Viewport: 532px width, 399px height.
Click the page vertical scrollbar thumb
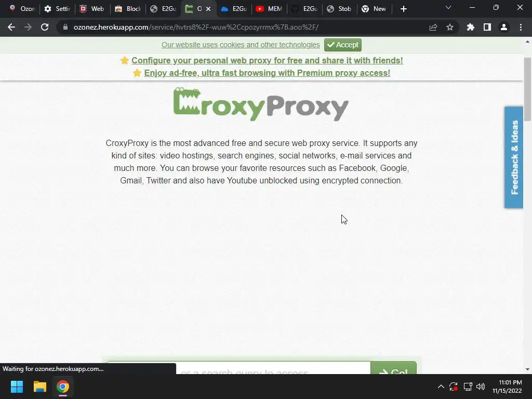527,89
